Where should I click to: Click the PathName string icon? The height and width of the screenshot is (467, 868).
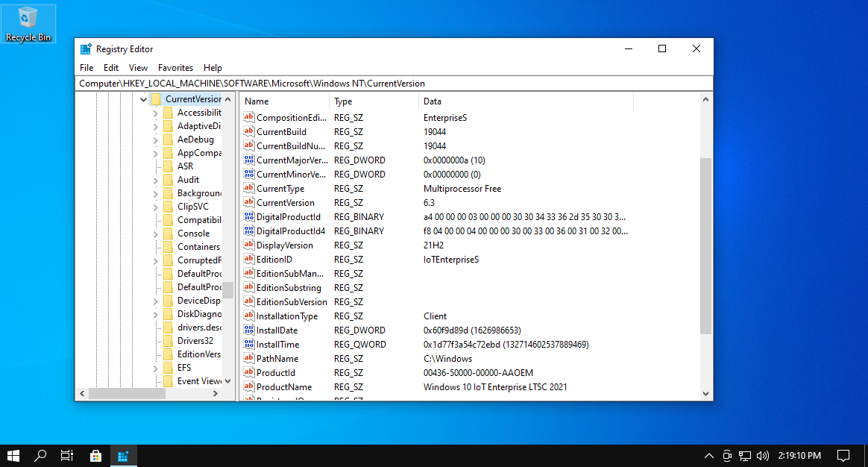click(249, 358)
